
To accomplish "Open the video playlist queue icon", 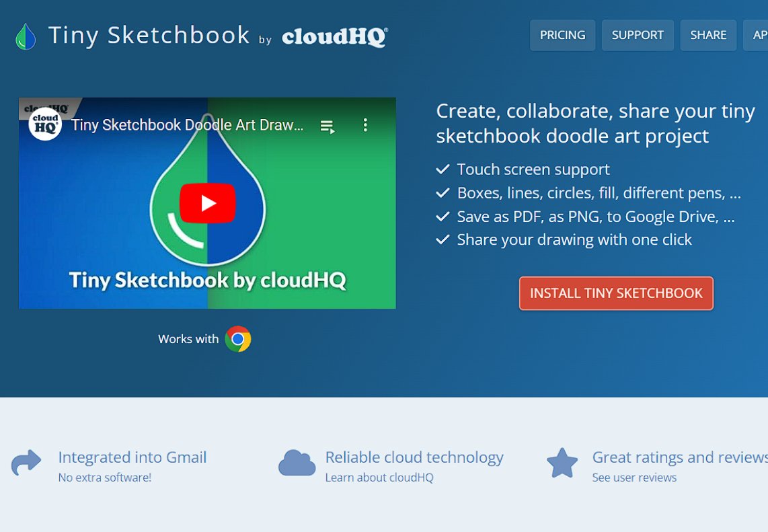I will (328, 126).
